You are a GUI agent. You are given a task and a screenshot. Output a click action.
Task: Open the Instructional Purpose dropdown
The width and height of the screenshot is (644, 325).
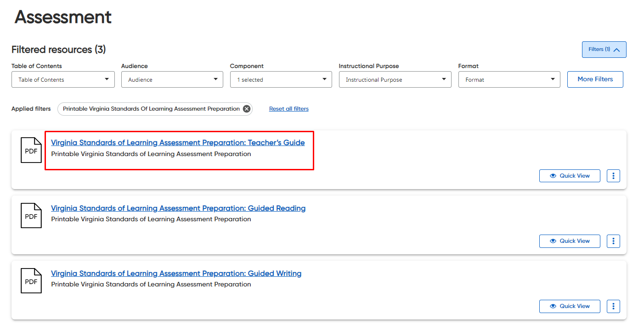tap(395, 79)
